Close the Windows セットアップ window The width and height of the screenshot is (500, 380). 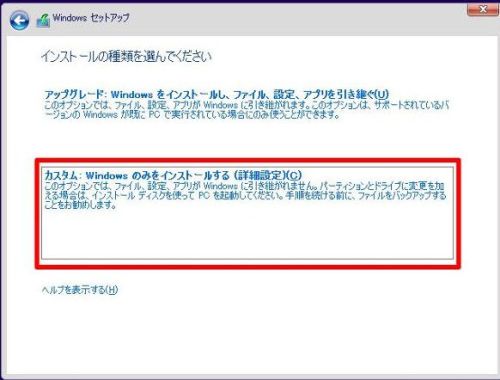[x=483, y=10]
